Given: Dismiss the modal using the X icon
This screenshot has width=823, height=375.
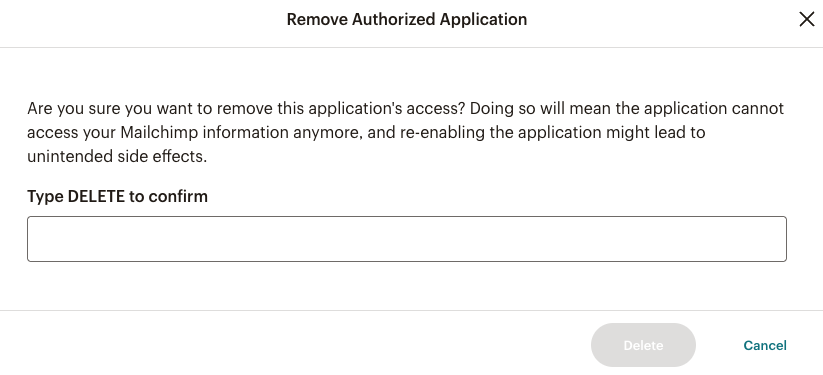Looking at the screenshot, I should (x=806, y=19).
